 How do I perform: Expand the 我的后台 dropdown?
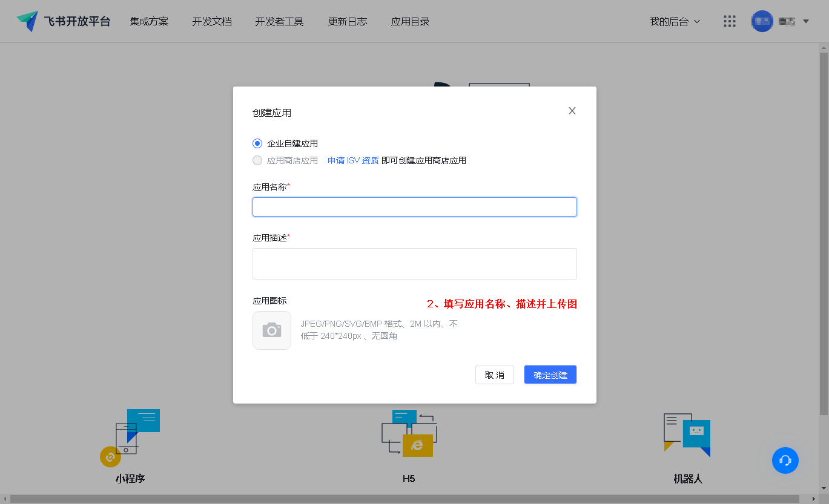click(675, 22)
